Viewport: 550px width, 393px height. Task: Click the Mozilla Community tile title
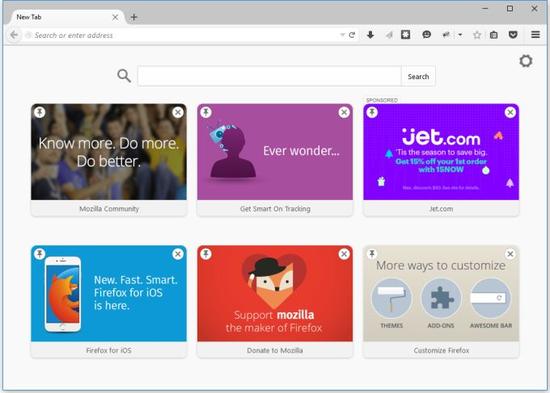pyautogui.click(x=109, y=209)
